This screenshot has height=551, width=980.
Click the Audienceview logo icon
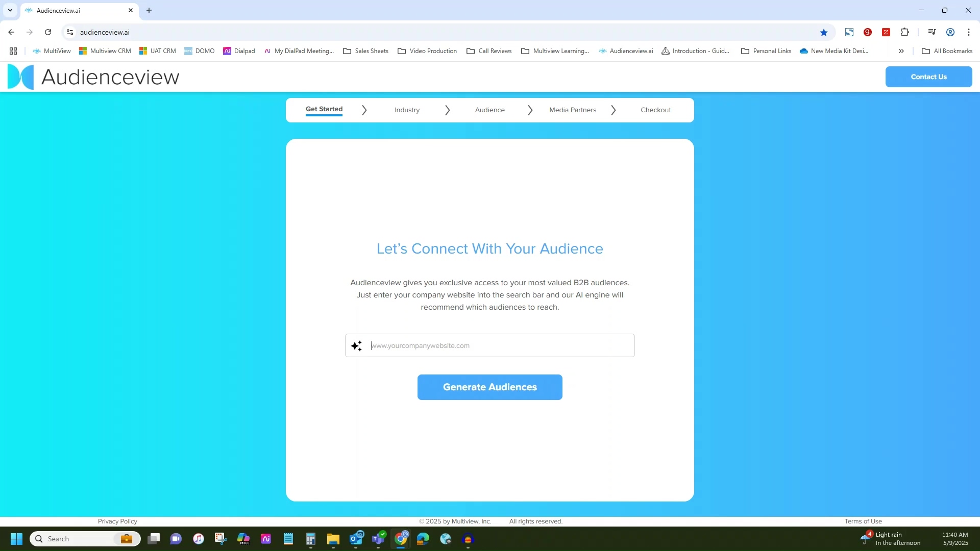tap(21, 77)
